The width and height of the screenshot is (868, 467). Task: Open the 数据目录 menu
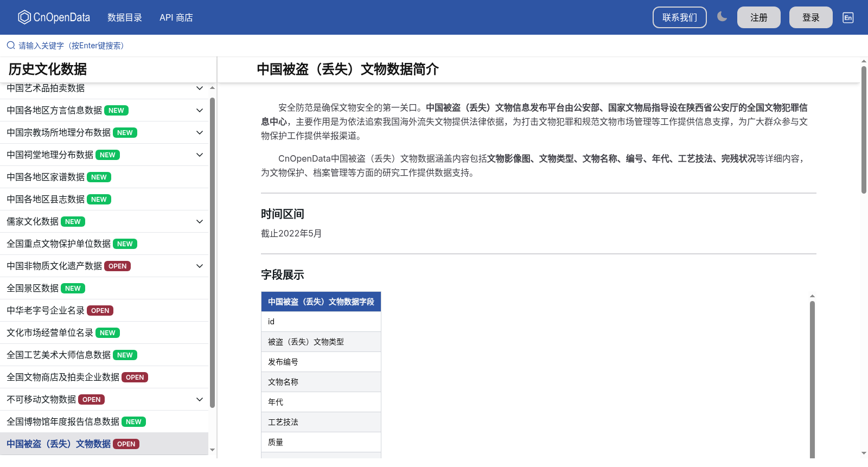pos(125,17)
